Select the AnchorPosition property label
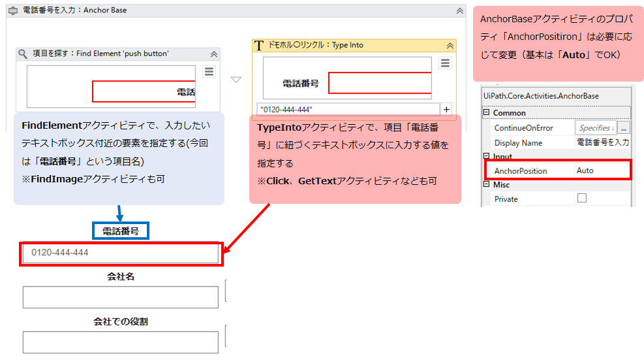 [x=521, y=171]
